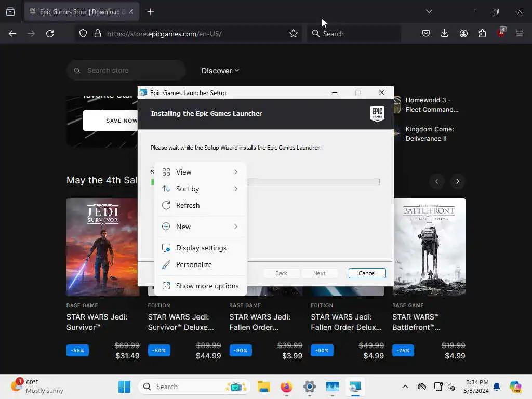This screenshot has height=399, width=532.
Task: Click Show more options
Action: point(201,286)
